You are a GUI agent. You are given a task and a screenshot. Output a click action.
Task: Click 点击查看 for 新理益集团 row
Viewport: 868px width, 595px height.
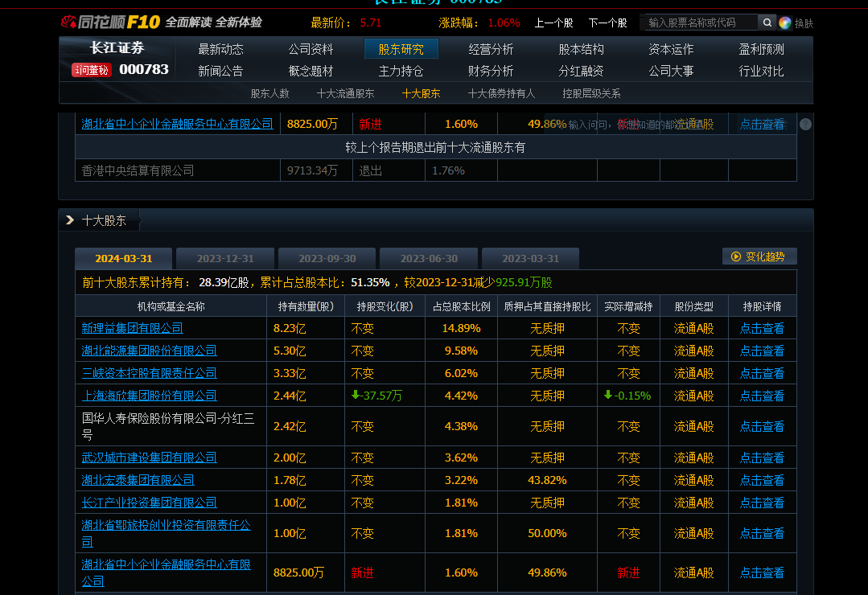tap(763, 328)
